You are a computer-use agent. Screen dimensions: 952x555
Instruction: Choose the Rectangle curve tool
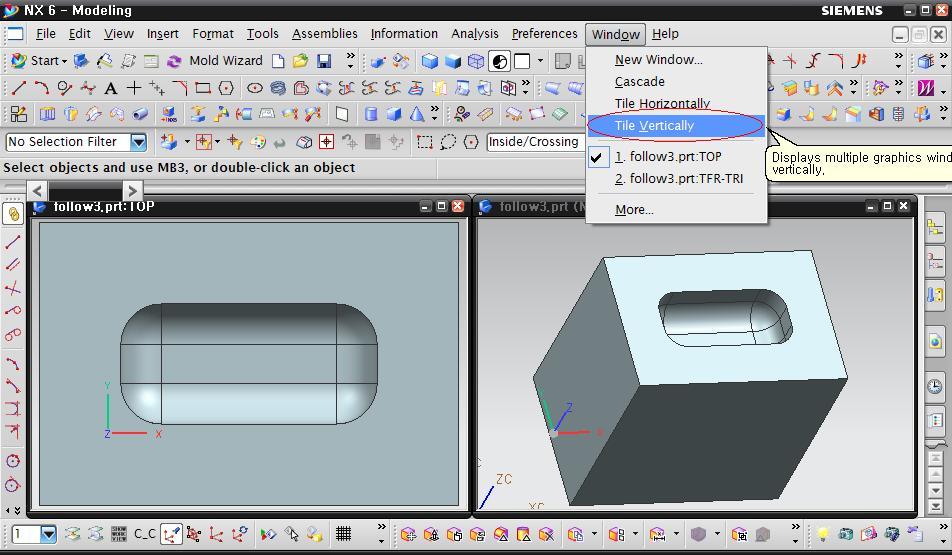pos(202,88)
